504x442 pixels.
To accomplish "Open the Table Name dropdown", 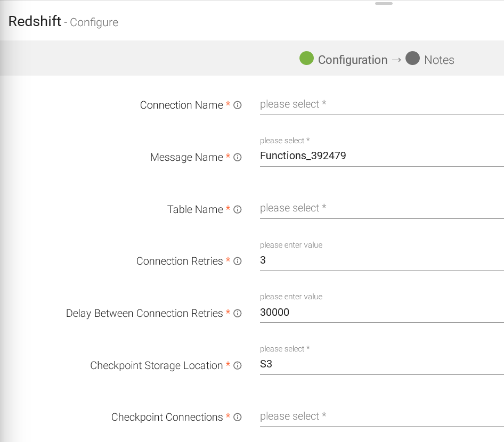I will [x=381, y=208].
